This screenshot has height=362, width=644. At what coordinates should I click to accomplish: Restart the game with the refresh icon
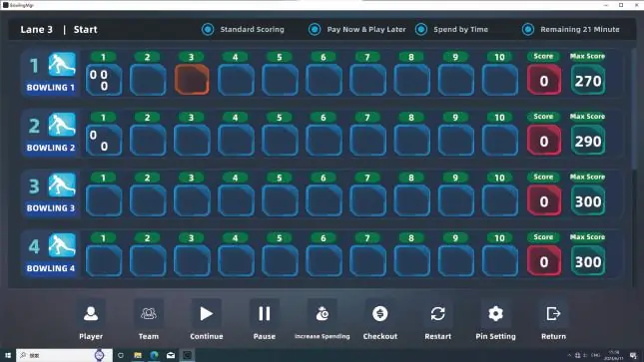[x=438, y=314]
